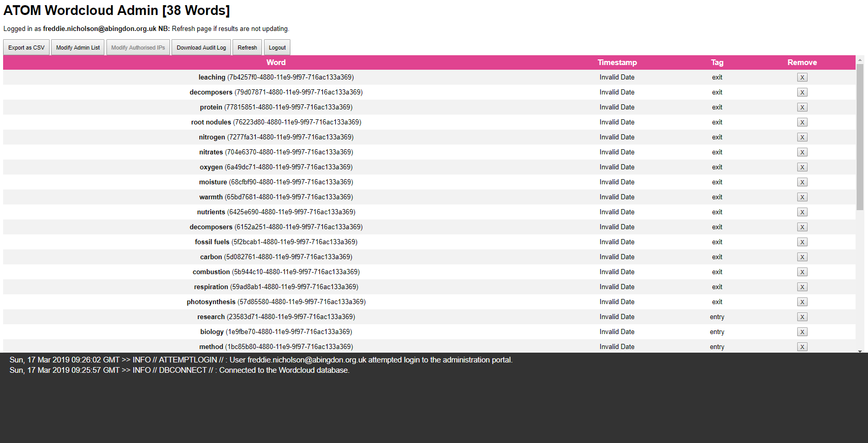Click the Timestamp column header
868x443 pixels.
click(x=617, y=62)
